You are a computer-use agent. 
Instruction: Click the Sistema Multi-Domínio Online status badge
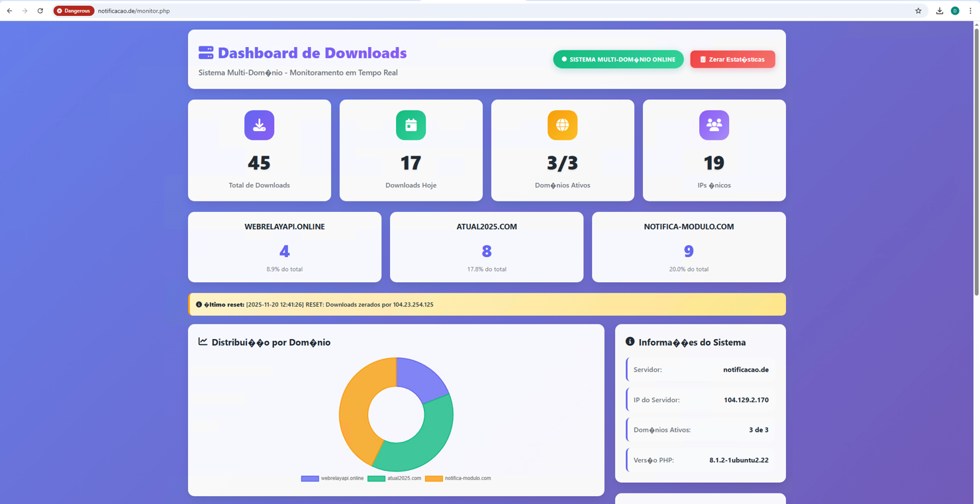(x=618, y=60)
